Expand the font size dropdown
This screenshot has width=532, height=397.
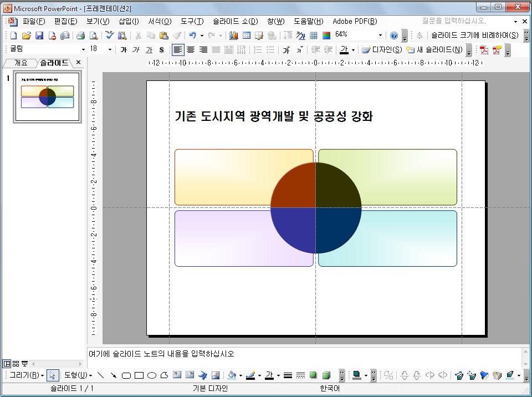pos(110,49)
